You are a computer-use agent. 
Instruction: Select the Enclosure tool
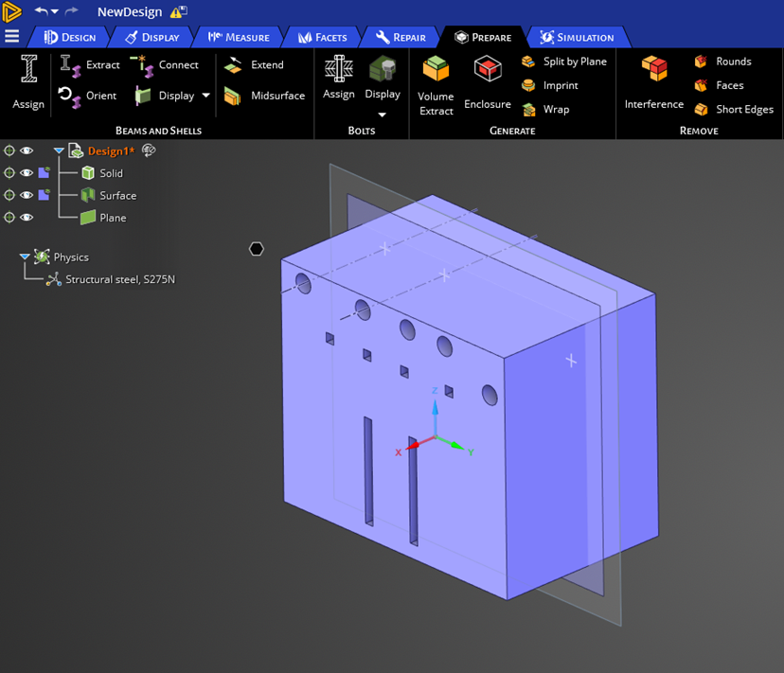488,71
